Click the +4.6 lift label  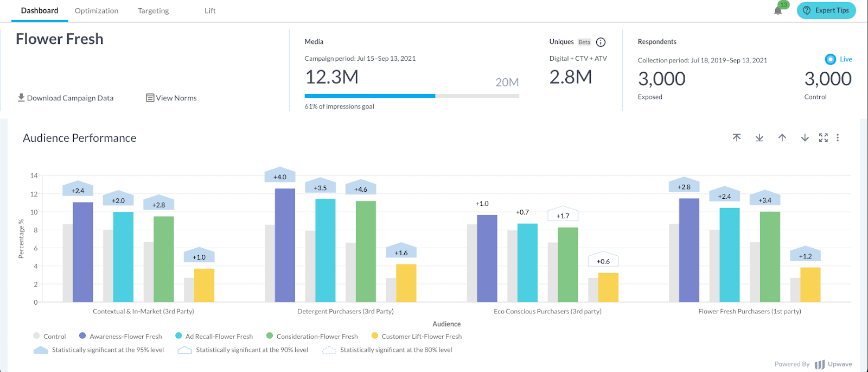click(361, 187)
